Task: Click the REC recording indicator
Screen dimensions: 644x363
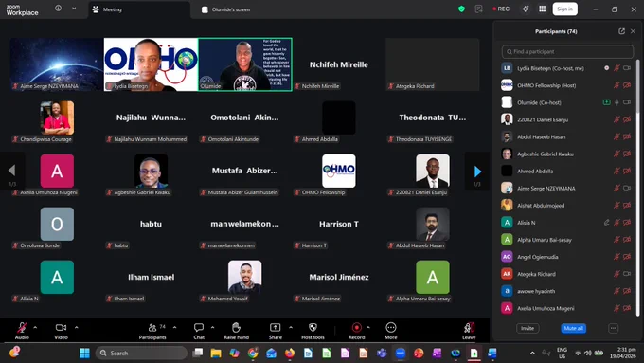Action: pyautogui.click(x=501, y=9)
